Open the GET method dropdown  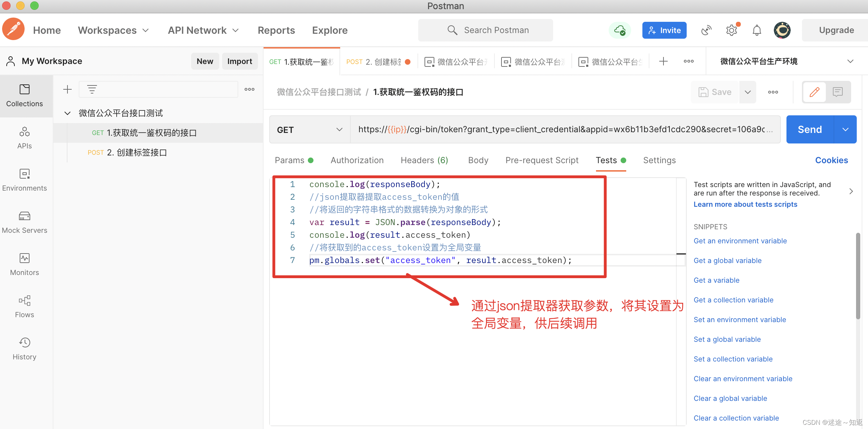pos(309,130)
